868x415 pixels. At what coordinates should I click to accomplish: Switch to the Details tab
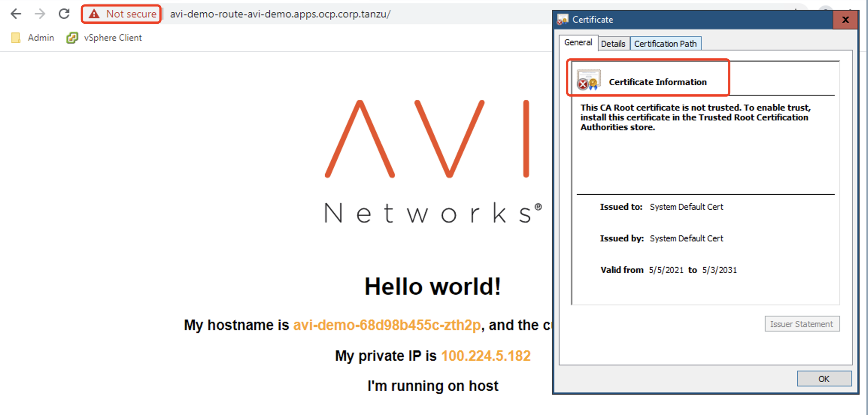(613, 44)
